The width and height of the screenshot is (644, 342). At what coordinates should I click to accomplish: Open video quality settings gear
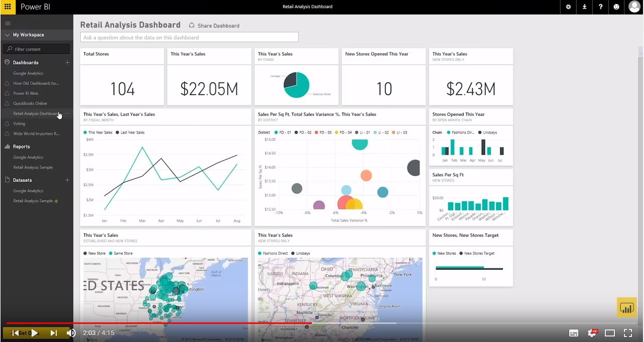pyautogui.click(x=592, y=332)
